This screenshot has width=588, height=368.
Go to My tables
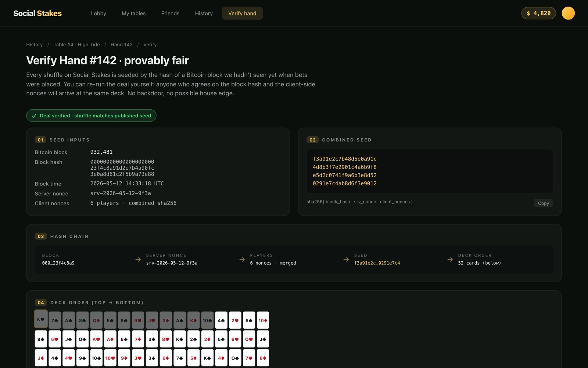[x=134, y=13]
